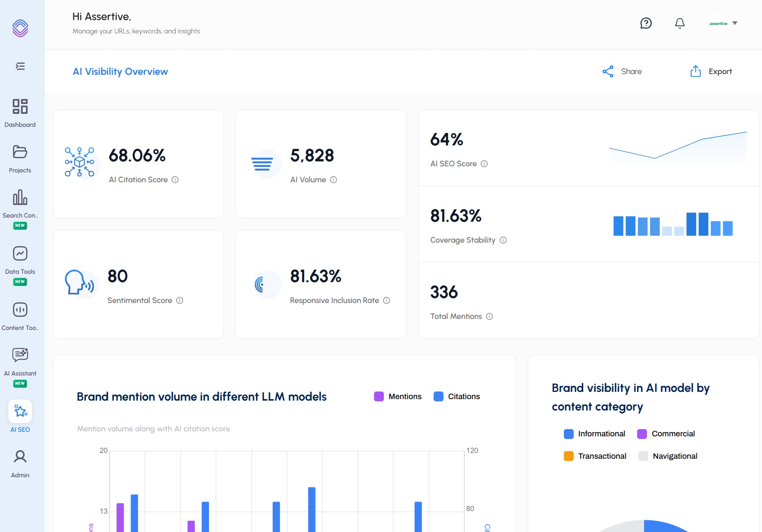762x532 pixels.
Task: Open the Dashboard section
Action: [x=20, y=106]
